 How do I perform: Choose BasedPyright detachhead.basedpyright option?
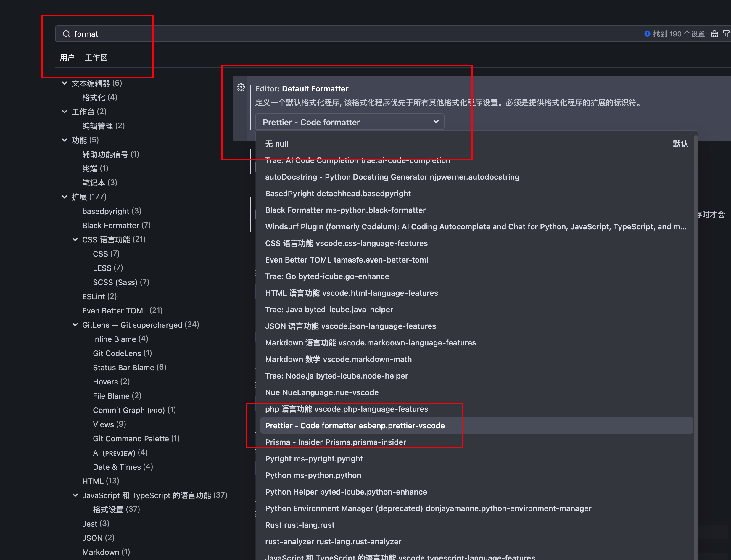[x=477, y=193]
